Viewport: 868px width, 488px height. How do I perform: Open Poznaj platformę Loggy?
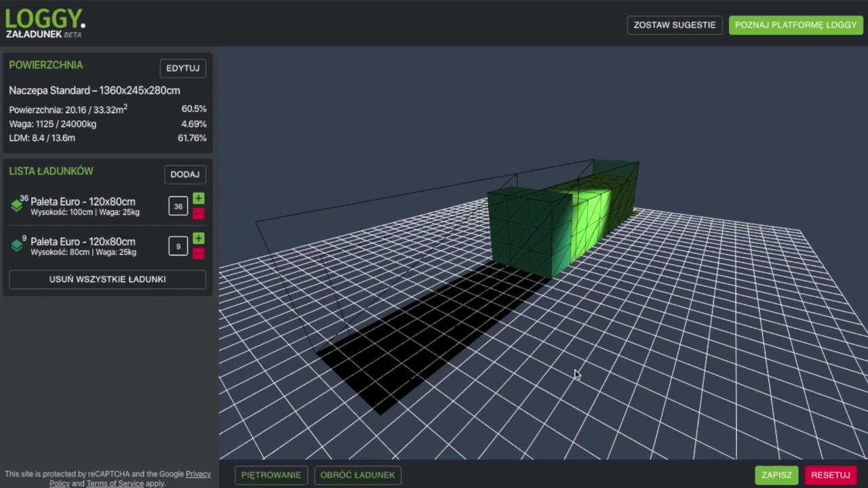pos(795,25)
